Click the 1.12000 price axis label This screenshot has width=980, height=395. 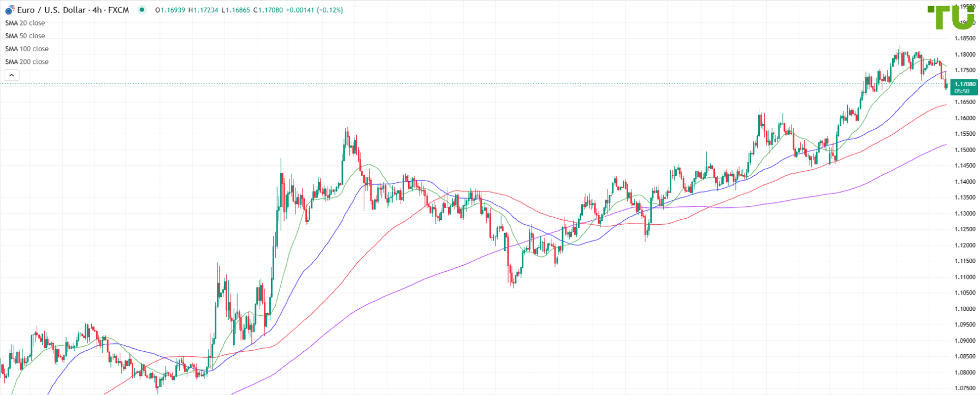point(965,246)
